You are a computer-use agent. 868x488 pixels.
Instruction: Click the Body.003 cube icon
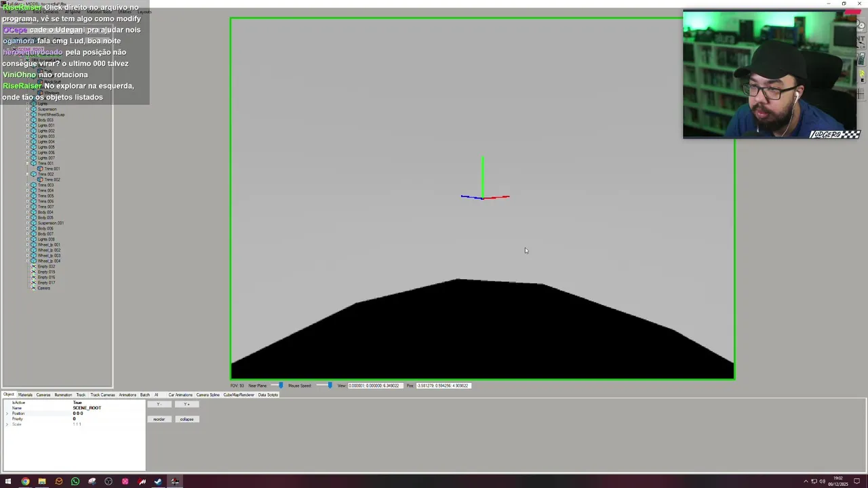pyautogui.click(x=33, y=120)
